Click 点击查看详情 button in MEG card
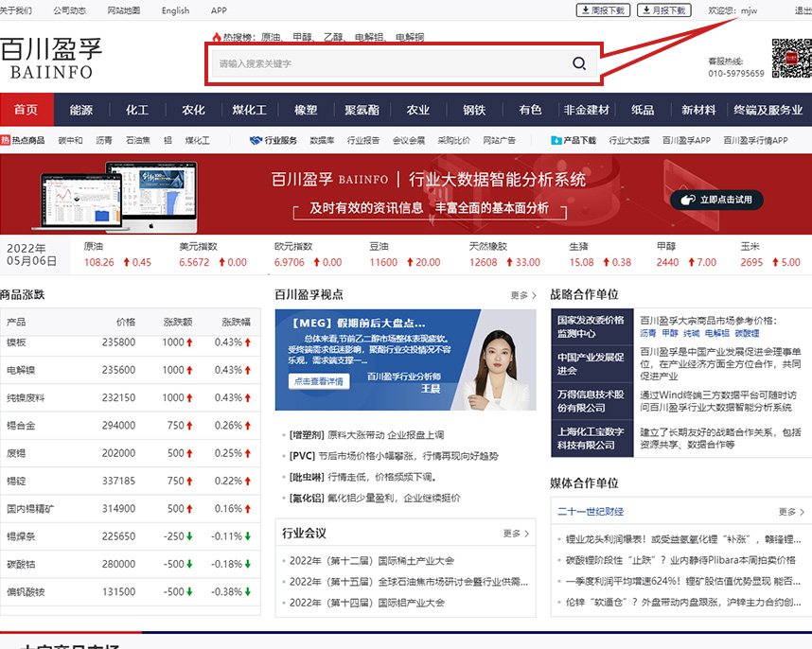This screenshot has height=649, width=812. [318, 381]
